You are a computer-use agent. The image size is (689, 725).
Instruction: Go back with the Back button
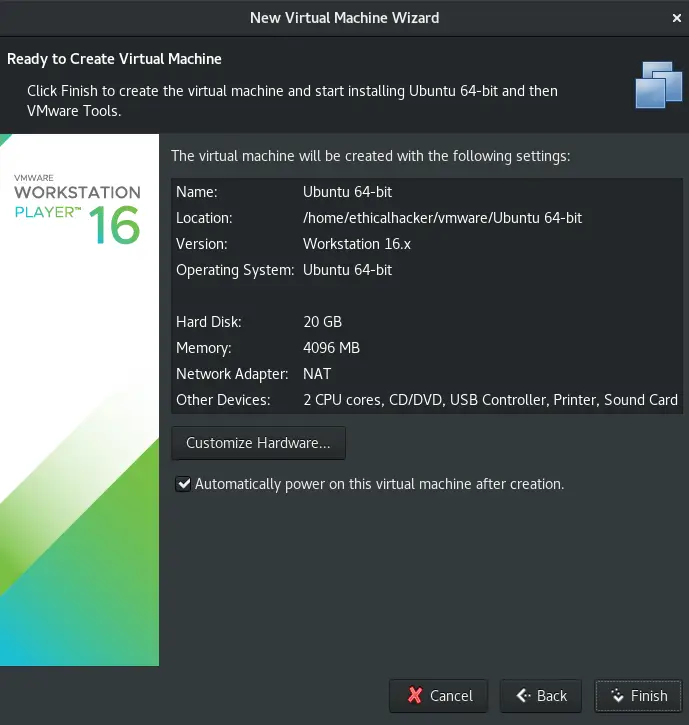point(541,695)
